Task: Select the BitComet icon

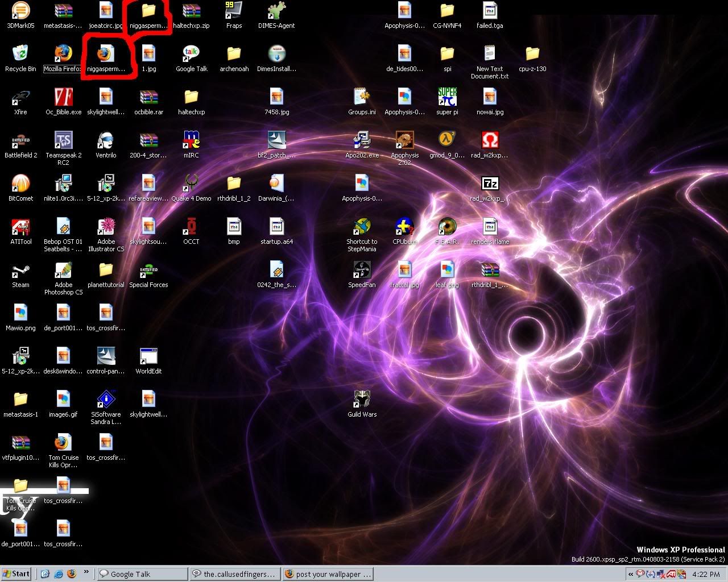Action: [x=20, y=185]
